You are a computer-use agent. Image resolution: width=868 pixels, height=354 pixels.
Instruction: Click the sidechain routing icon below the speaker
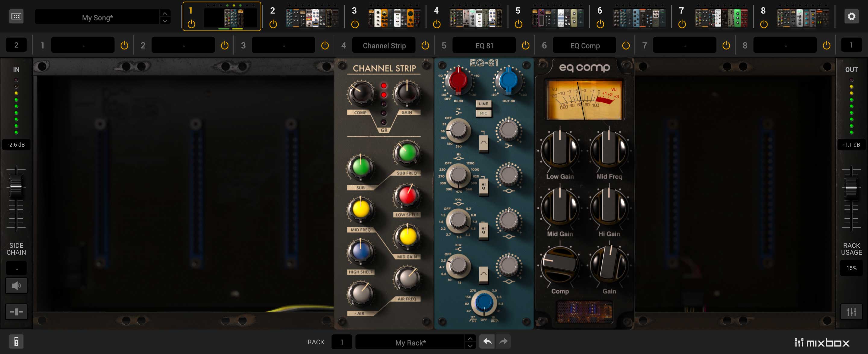[16, 312]
